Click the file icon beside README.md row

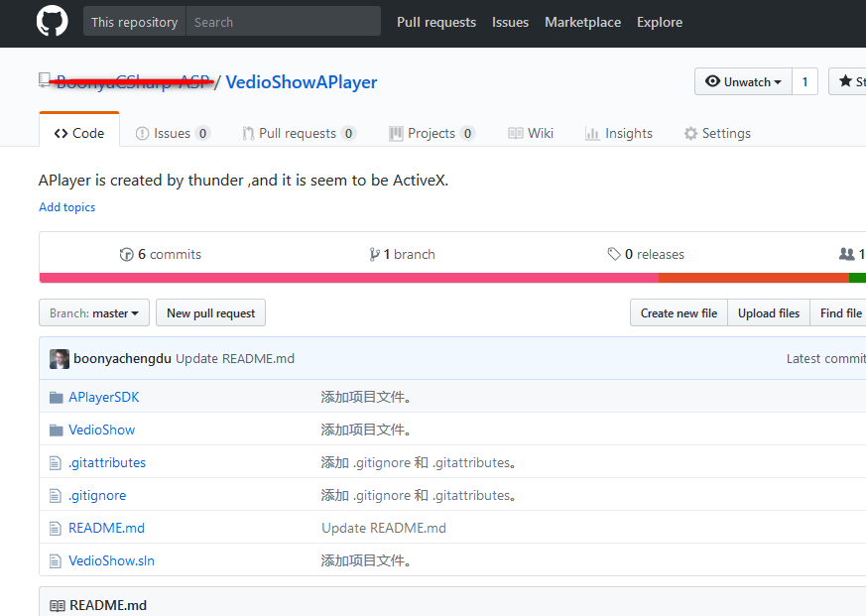56,528
